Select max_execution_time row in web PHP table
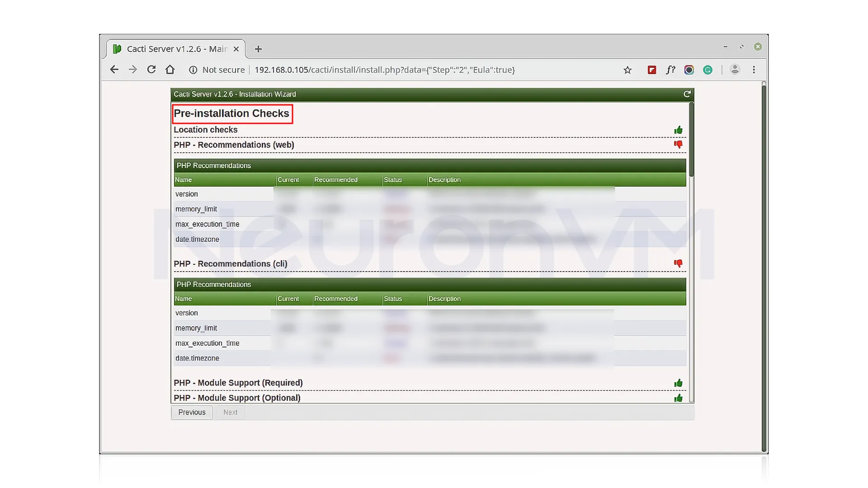This screenshot has height=488, width=868. (430, 224)
